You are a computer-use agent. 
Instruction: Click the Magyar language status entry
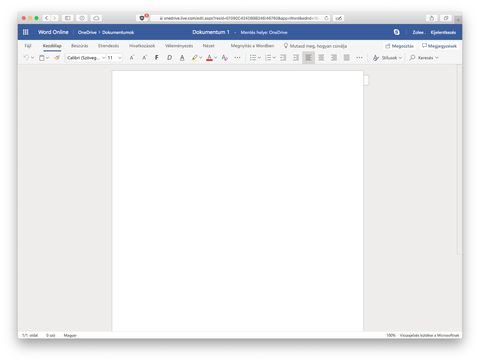tap(70, 335)
